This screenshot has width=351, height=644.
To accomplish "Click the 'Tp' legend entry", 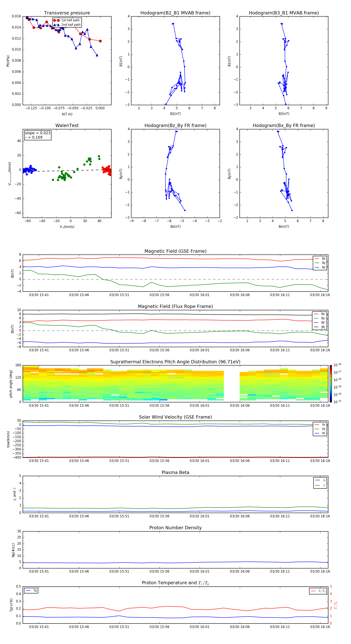I will [x=31, y=591].
